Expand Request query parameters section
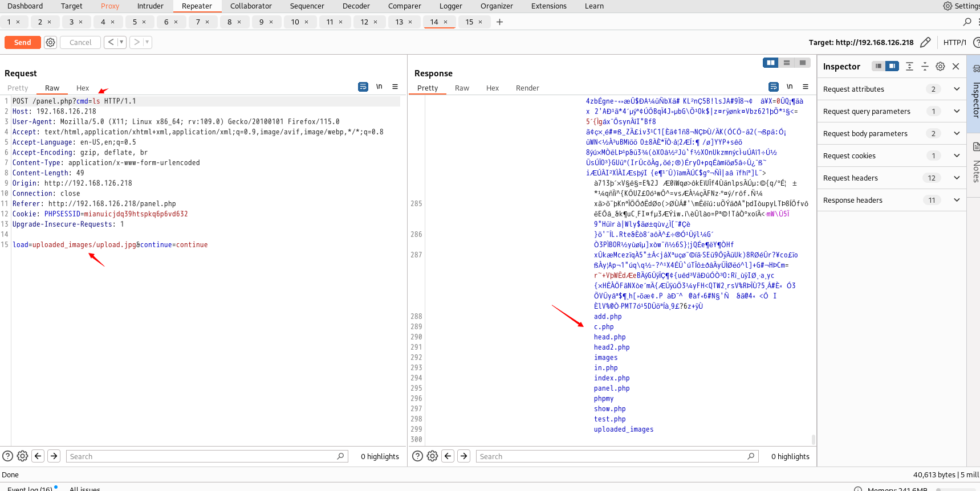 pos(892,111)
